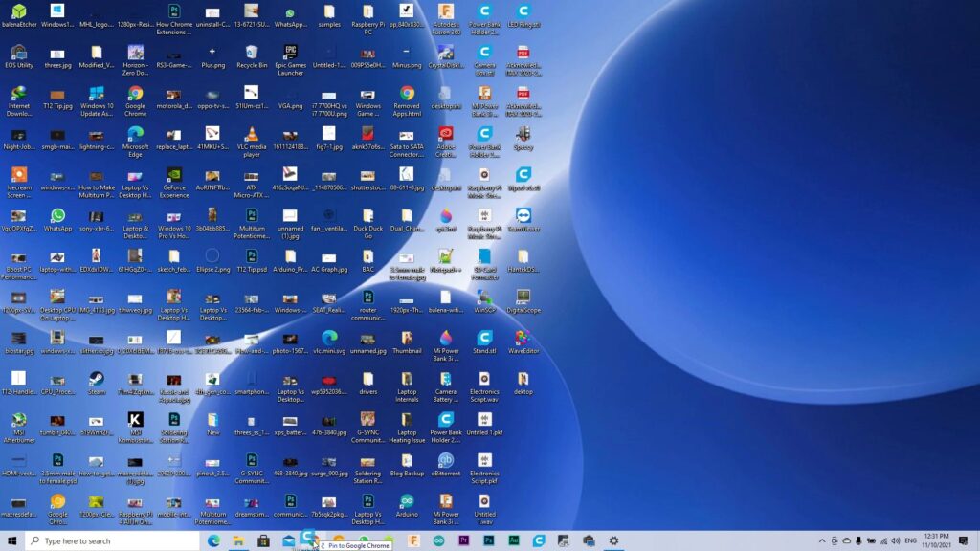Open Premiere Pro from the taskbar

[x=464, y=540]
